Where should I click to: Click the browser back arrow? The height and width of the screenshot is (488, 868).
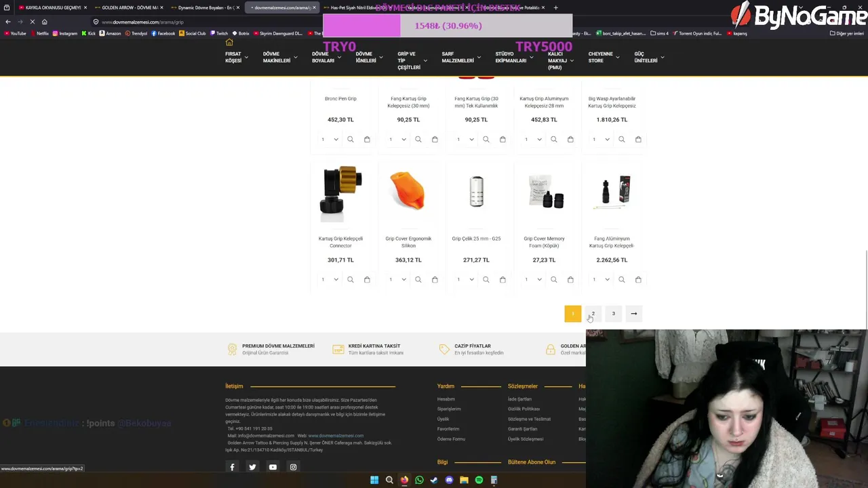pos(7,22)
